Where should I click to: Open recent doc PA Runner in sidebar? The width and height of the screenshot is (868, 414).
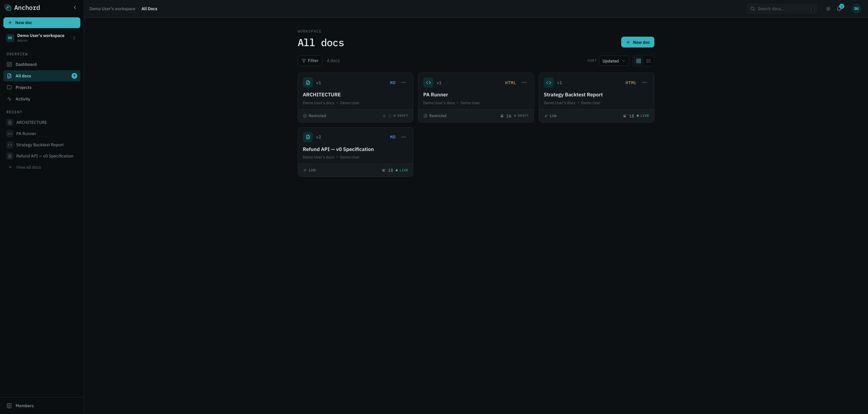pos(42,134)
